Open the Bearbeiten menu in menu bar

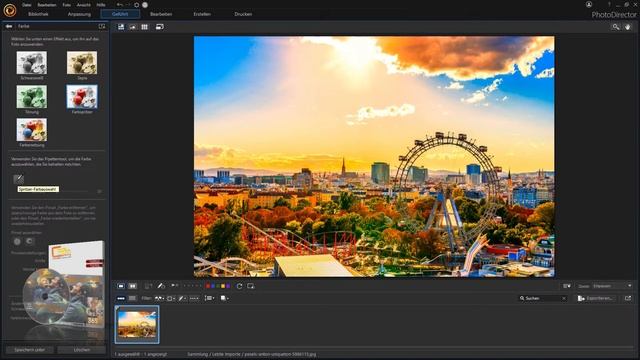(x=47, y=5)
